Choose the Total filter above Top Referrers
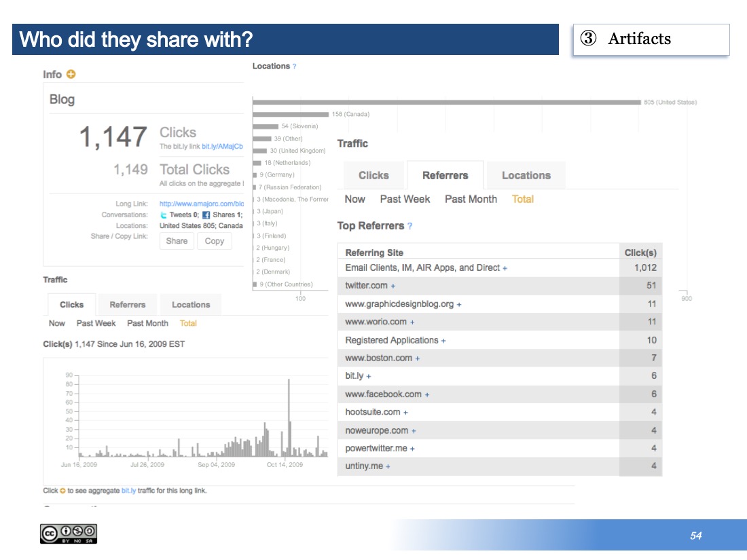Viewport: 747px width, 560px height. (x=523, y=199)
